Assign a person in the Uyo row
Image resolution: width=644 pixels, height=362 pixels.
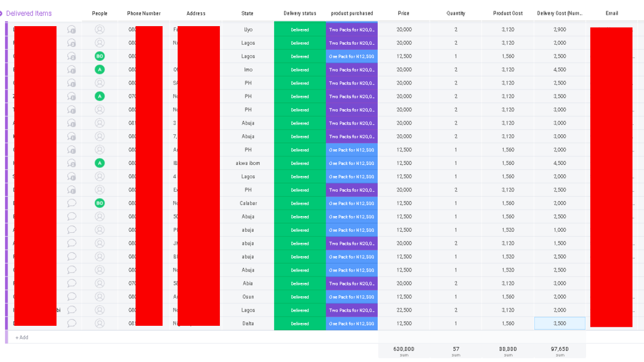click(x=100, y=30)
